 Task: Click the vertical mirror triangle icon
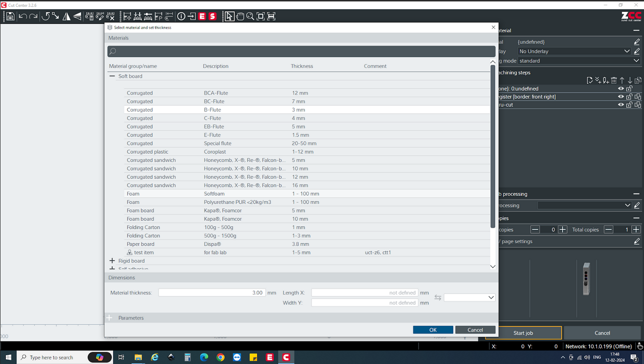pyautogui.click(x=66, y=16)
